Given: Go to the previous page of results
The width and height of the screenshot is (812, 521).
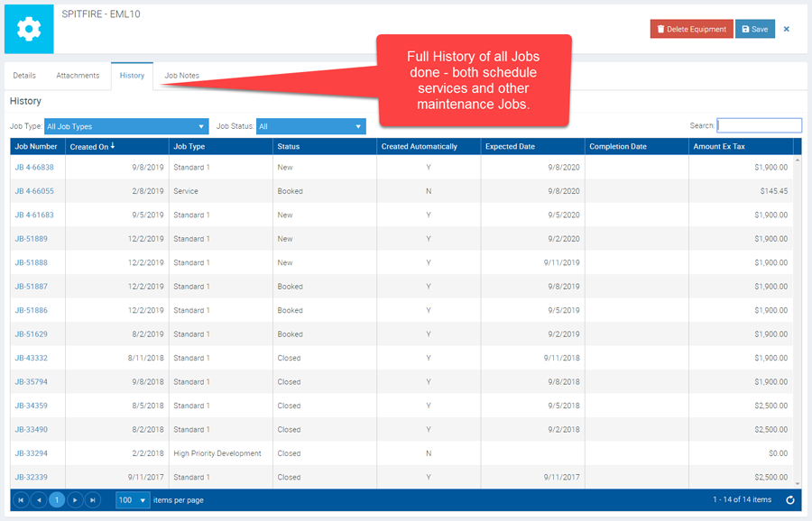Looking at the screenshot, I should [x=39, y=500].
